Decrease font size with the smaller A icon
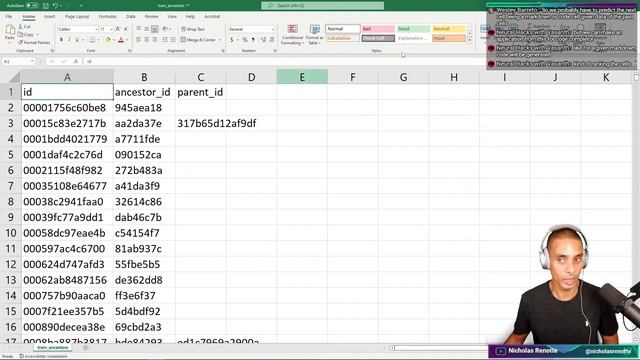The image size is (640, 360). tap(126, 29)
